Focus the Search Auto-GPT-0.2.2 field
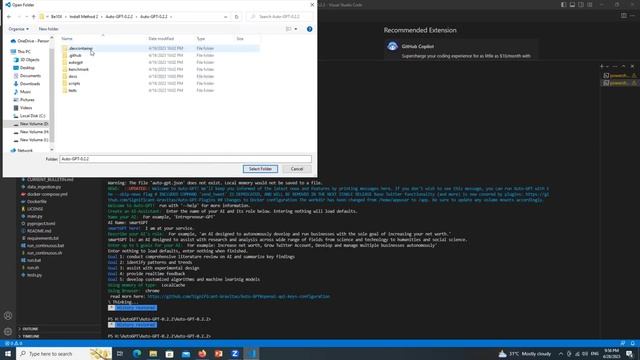Image resolution: width=640 pixels, height=360 pixels. (x=280, y=17)
